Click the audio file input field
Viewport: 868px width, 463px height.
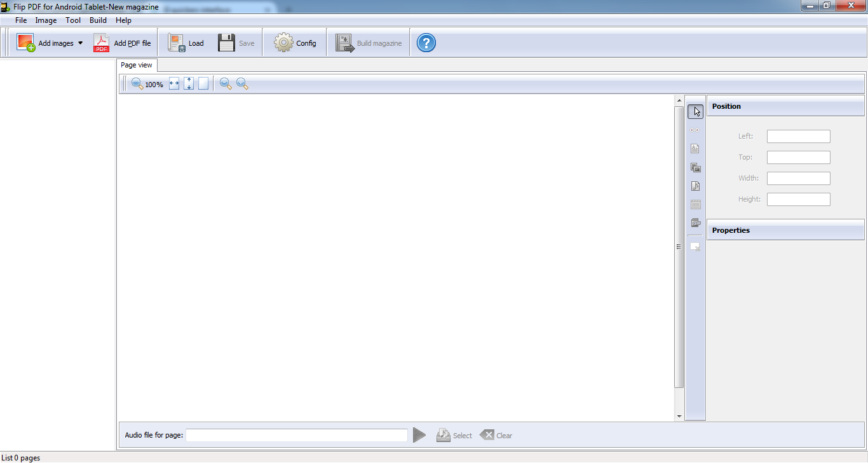tap(296, 435)
